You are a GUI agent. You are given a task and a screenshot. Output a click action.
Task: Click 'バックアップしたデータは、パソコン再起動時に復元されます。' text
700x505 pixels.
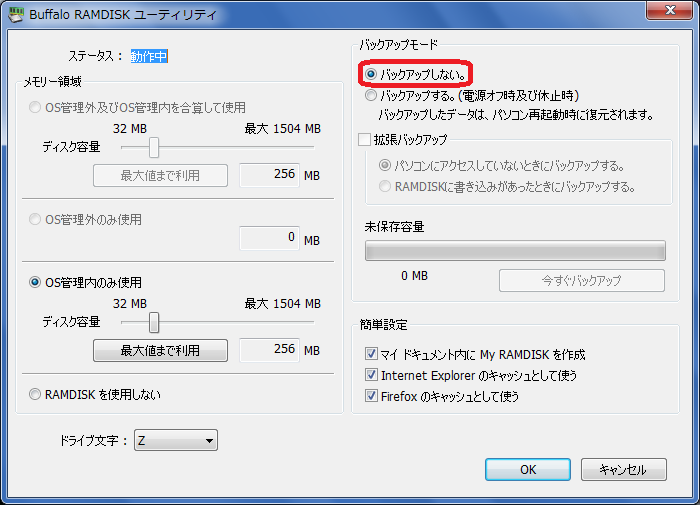pos(516,115)
